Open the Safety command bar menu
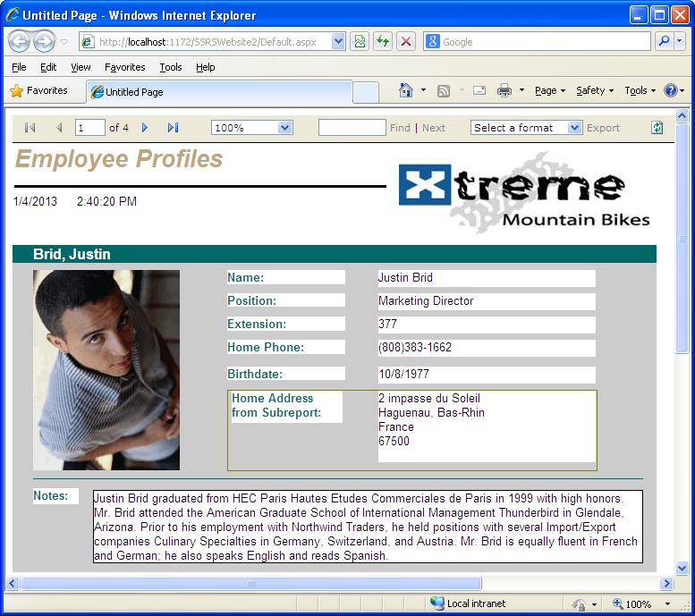Screen dimensions: 695x616 595,91
